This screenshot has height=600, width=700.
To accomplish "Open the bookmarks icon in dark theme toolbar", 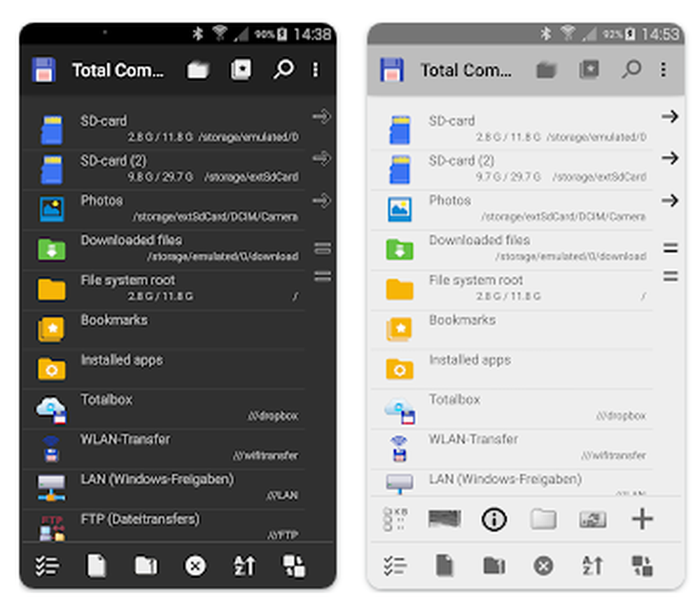I will point(241,69).
